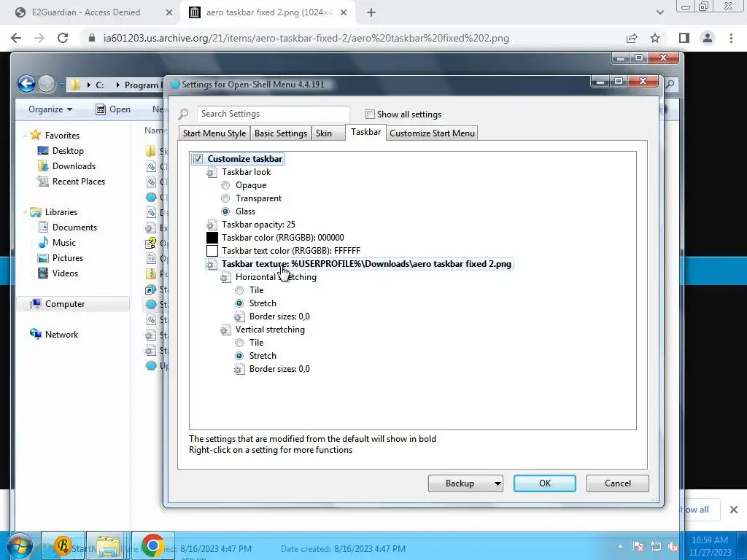This screenshot has height=560, width=747.
Task: Bookmark this page with the star icon
Action: click(655, 38)
